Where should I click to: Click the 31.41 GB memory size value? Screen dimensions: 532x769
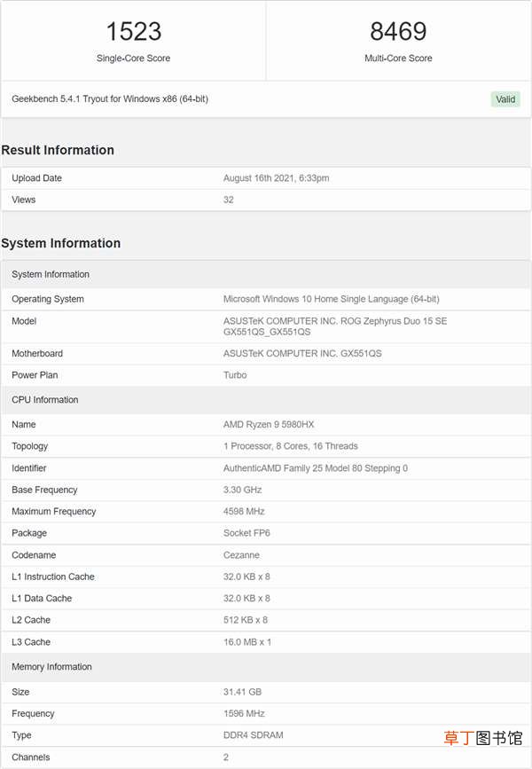click(242, 692)
